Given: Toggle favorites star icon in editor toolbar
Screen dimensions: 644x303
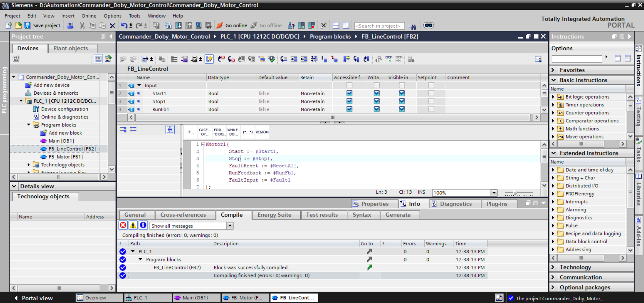Looking at the screenshot, I should (209, 59).
